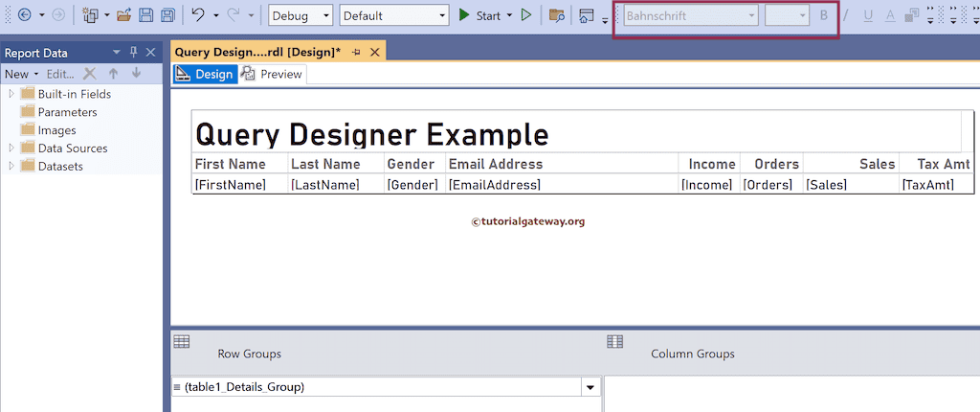Screen dimensions: 980x412
Task: Select the Tax Amt header cell
Action: 937,164
